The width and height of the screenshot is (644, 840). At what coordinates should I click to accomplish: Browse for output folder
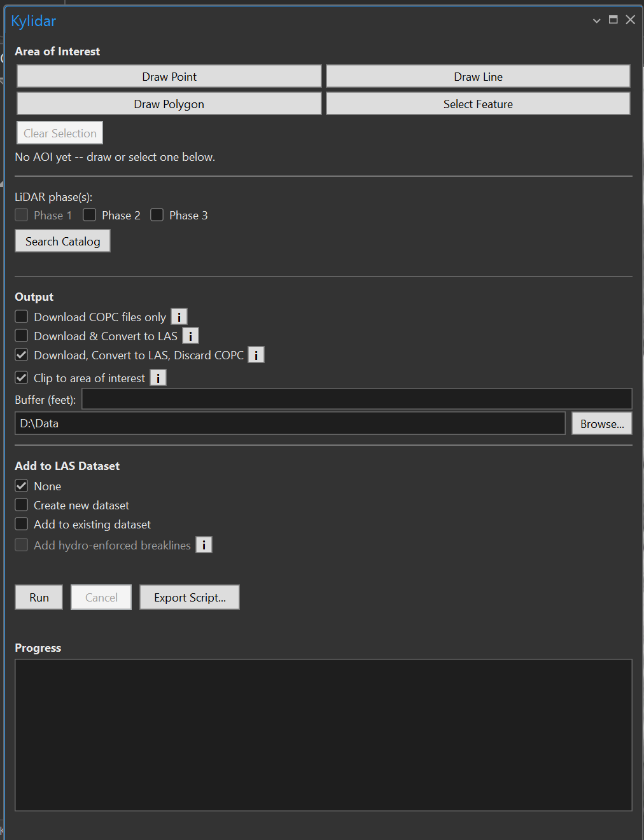coord(602,423)
